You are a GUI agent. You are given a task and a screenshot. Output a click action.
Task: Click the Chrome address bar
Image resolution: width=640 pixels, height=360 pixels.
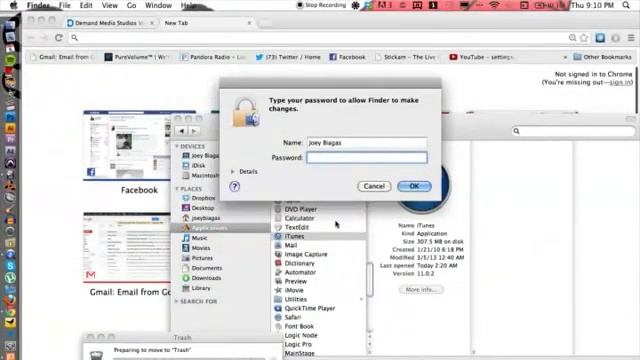(318, 38)
